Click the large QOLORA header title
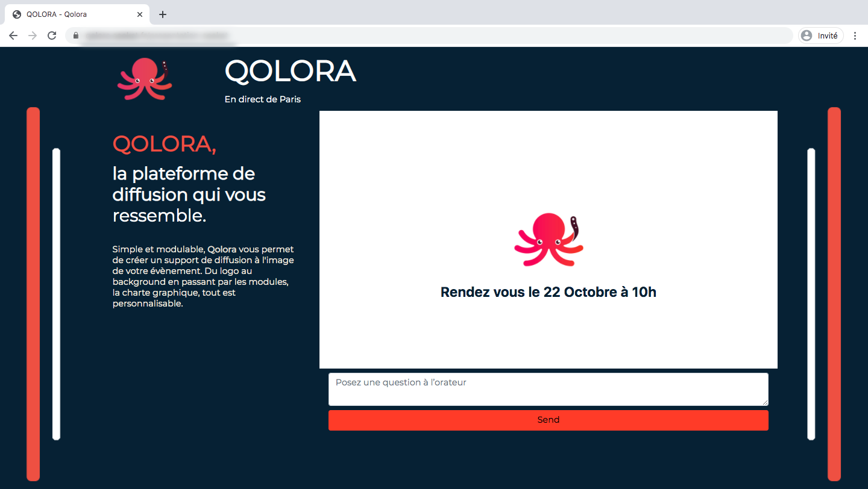 pos(290,71)
